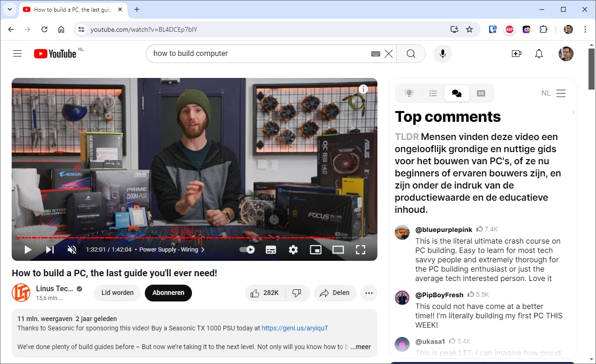596x364 pixels.
Task: Go back in browser history
Action: tap(11, 29)
